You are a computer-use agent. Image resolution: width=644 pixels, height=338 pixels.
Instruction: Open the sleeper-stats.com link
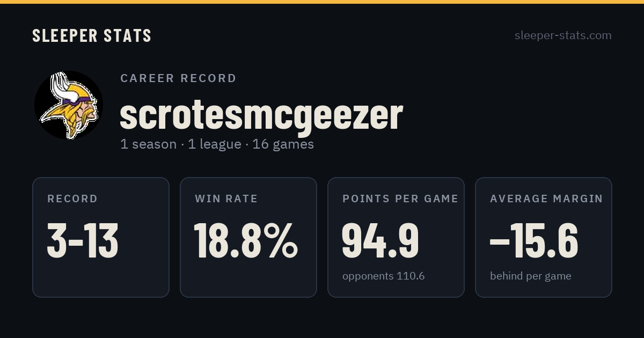tap(563, 35)
